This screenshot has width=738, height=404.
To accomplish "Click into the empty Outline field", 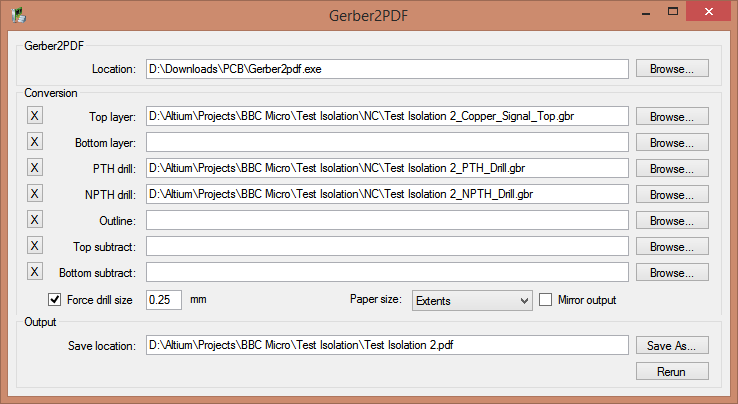I will (x=387, y=220).
